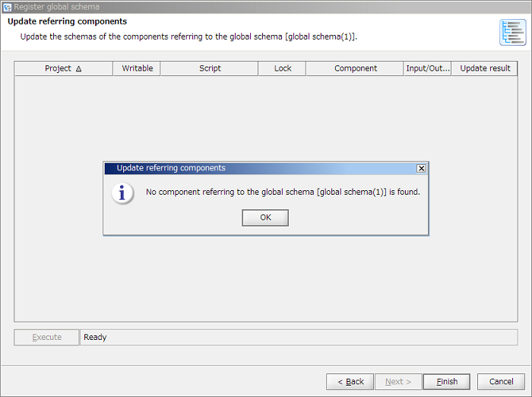Sort table by Project column header
The image size is (532, 397).
tap(58, 68)
